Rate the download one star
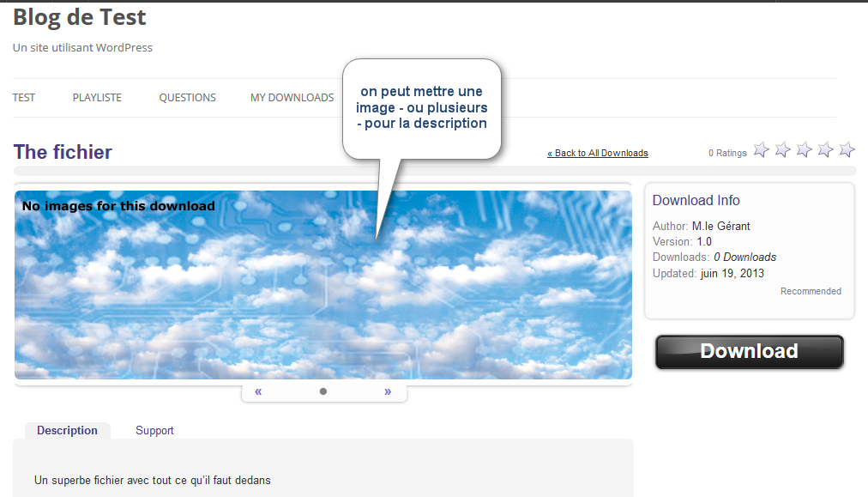Screen dimensions: 868x497 pyautogui.click(x=761, y=149)
